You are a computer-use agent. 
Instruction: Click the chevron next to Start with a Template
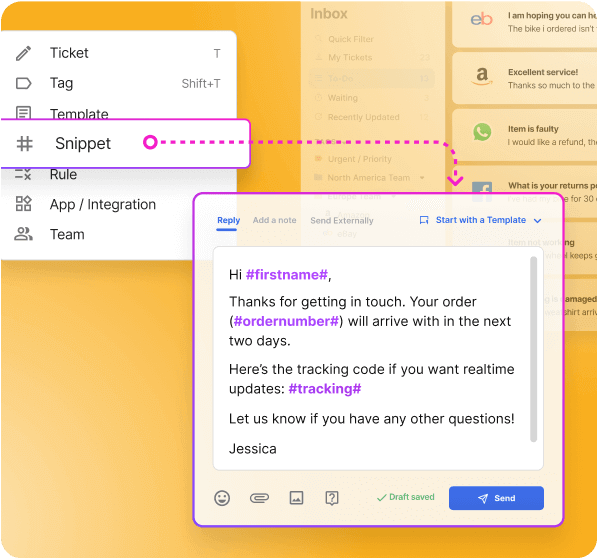click(537, 220)
